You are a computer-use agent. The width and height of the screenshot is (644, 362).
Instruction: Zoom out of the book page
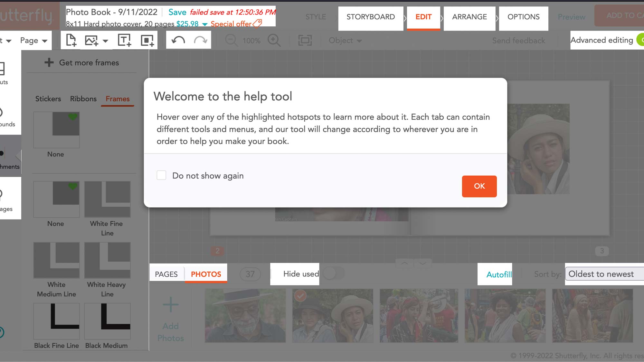231,41
